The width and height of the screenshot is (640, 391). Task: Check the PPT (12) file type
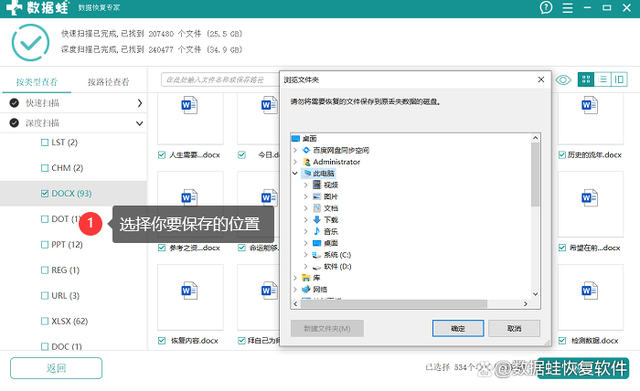(45, 244)
